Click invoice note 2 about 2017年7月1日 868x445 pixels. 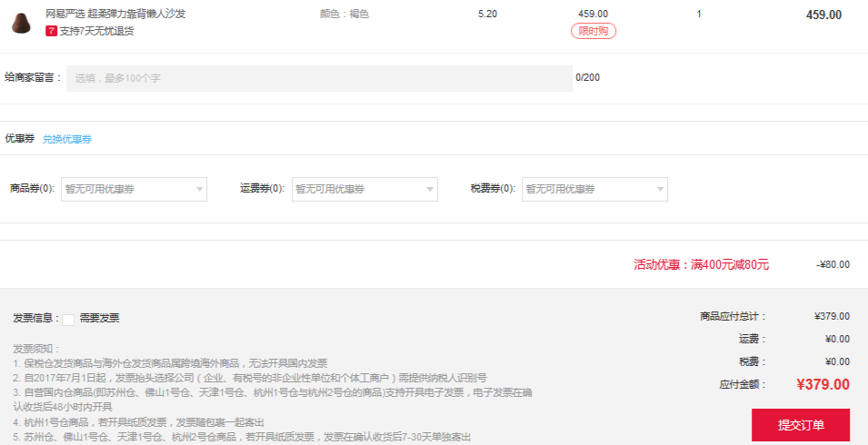[x=250, y=378]
